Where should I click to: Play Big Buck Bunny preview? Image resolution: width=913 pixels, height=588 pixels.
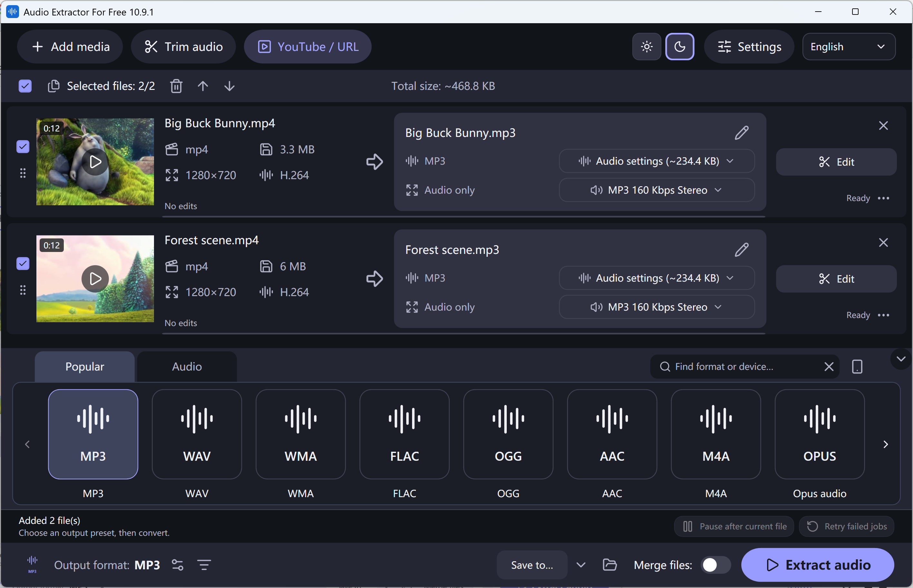95,162
